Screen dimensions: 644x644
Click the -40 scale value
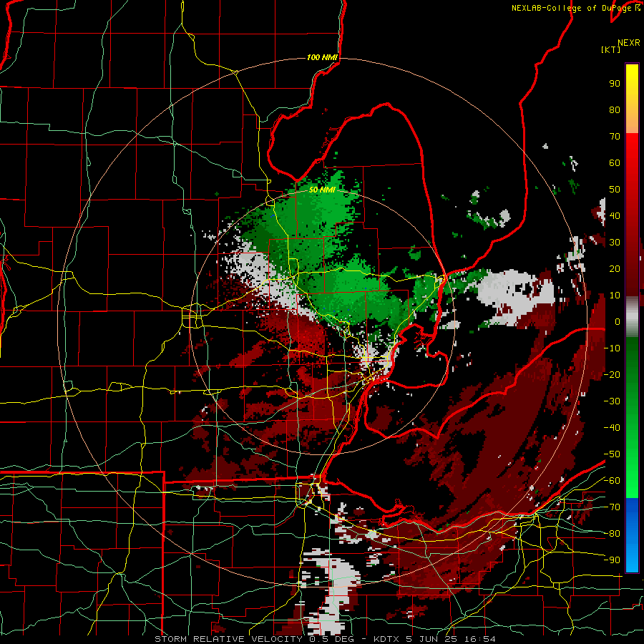click(612, 428)
